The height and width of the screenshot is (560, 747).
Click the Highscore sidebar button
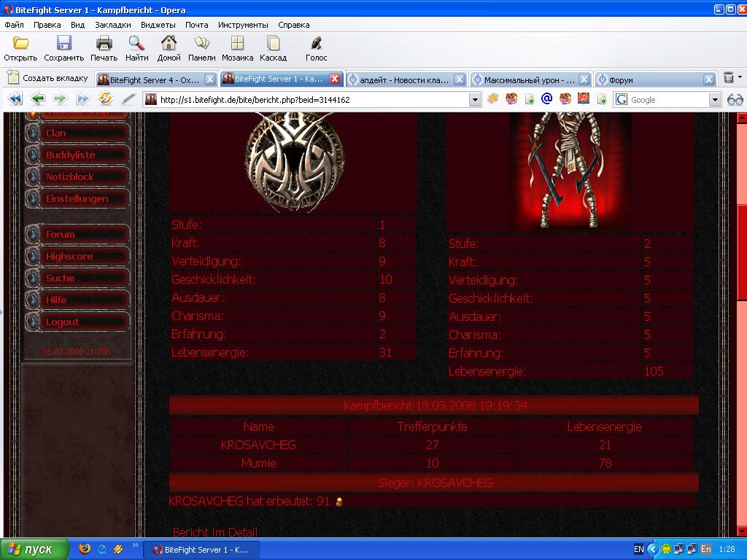[x=69, y=257]
